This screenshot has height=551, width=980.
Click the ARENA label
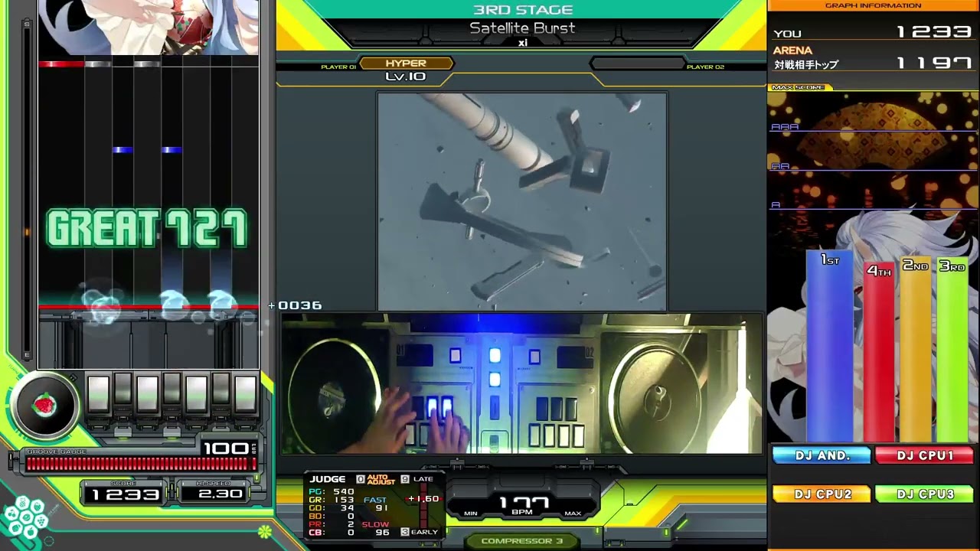coord(792,51)
